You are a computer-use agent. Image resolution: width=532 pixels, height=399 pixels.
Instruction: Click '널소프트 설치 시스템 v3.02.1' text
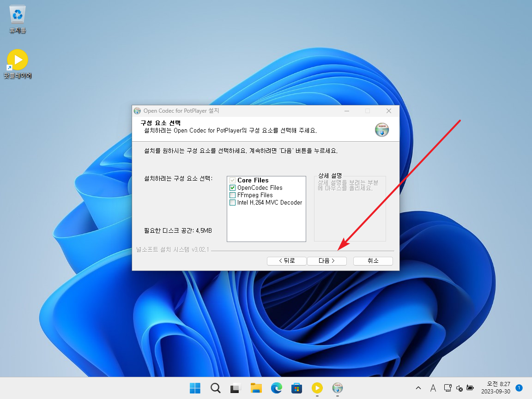tap(173, 250)
